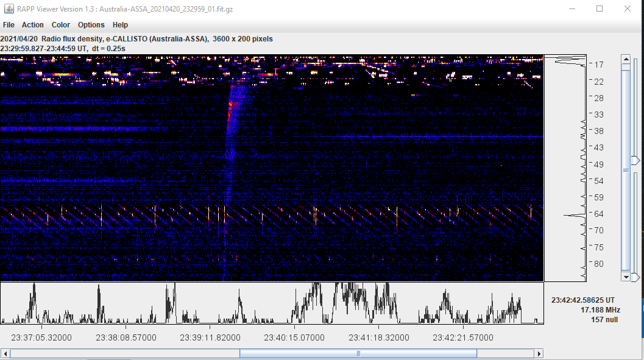644x360 pixels.
Task: Open the Color menu
Action: [x=61, y=25]
